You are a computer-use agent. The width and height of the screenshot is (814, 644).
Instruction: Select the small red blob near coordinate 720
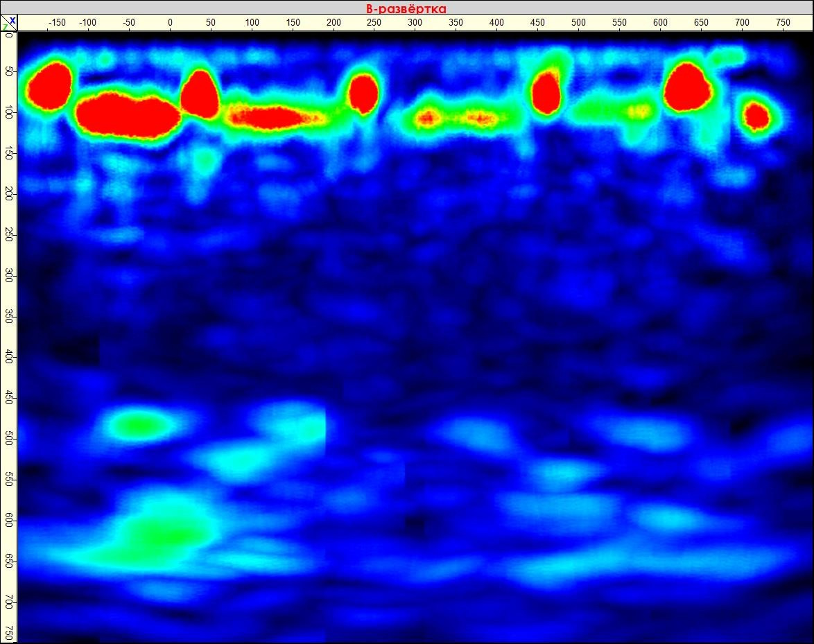point(756,114)
